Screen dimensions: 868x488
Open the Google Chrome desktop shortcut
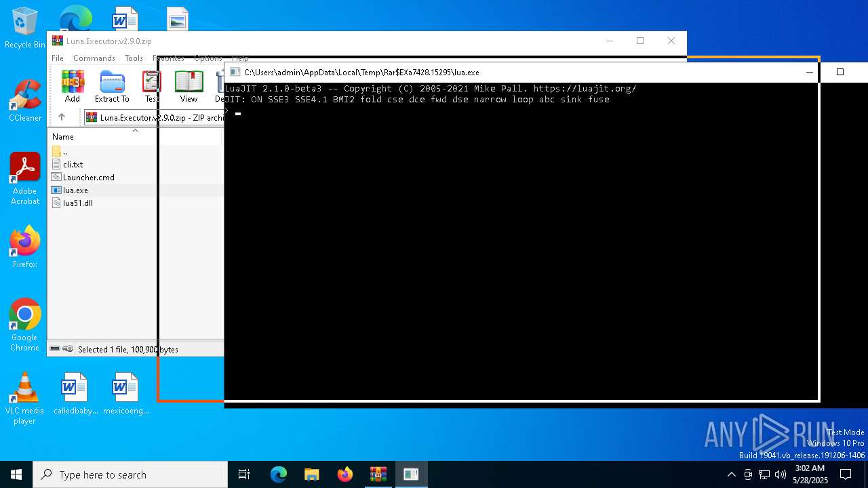[25, 325]
